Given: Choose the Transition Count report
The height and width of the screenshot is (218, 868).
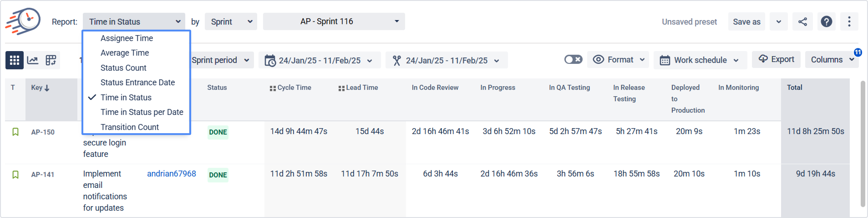Looking at the screenshot, I should [x=129, y=127].
